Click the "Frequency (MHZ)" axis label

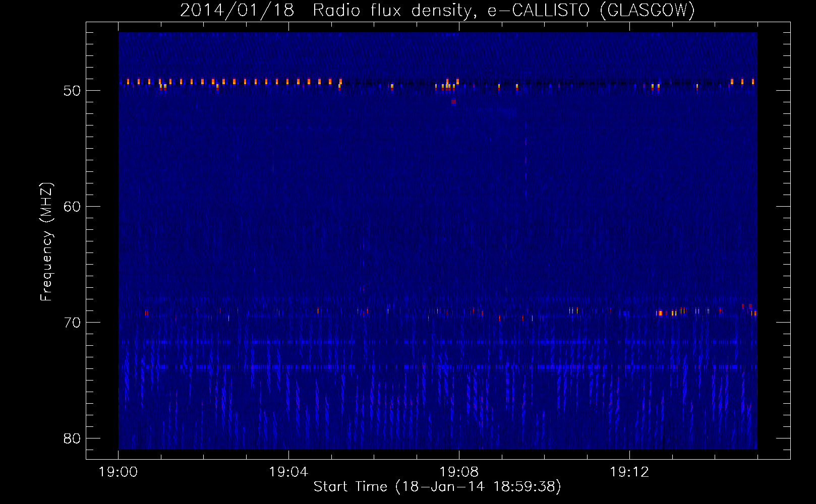(x=46, y=242)
